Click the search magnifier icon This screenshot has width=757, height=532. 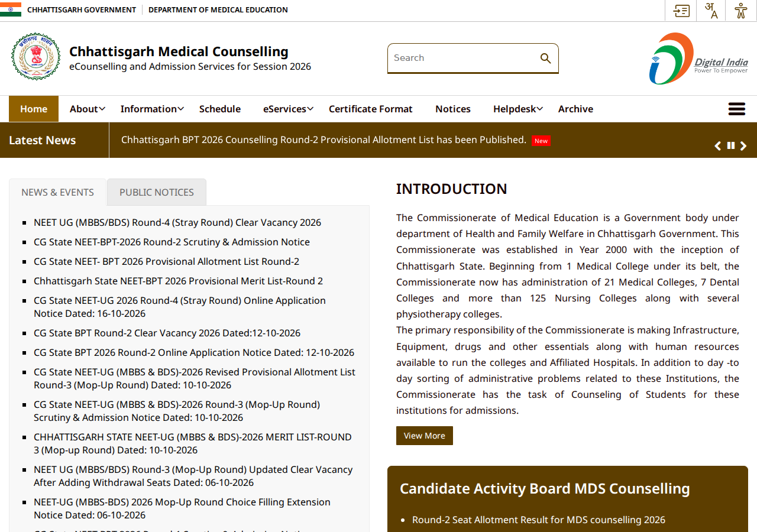(x=545, y=58)
